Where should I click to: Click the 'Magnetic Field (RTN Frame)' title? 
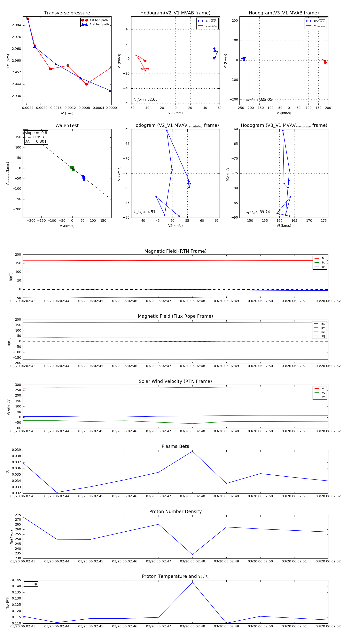point(175,251)
